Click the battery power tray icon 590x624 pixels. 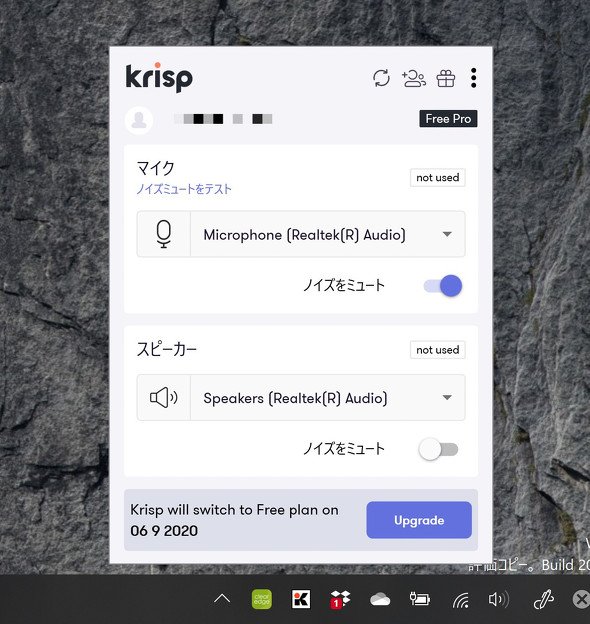tap(420, 599)
